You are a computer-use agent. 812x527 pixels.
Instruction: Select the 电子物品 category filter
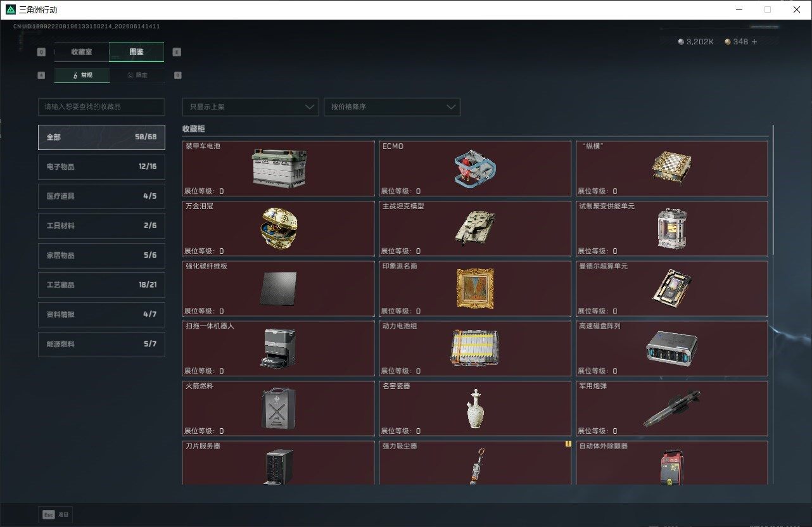[x=101, y=167]
